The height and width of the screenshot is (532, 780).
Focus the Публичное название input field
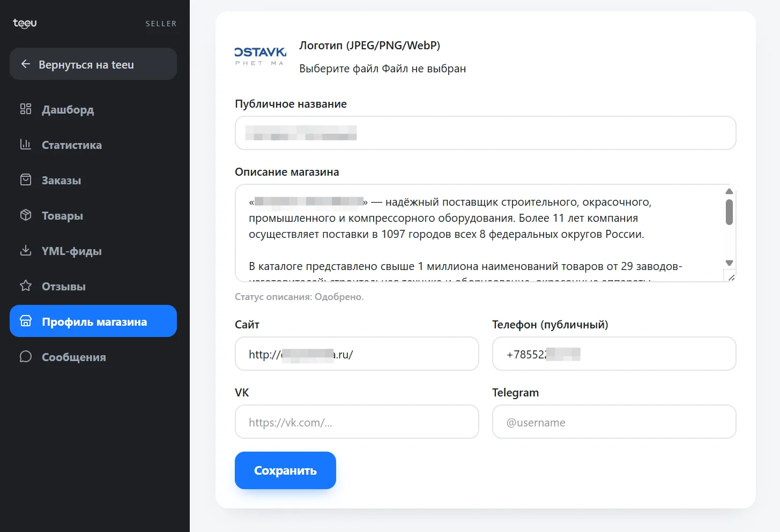[486, 133]
